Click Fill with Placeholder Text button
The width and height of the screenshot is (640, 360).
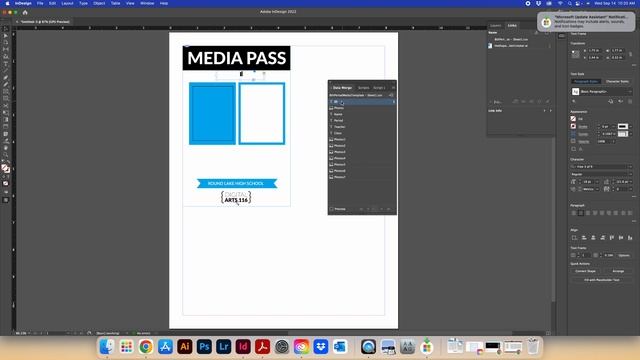[602, 280]
